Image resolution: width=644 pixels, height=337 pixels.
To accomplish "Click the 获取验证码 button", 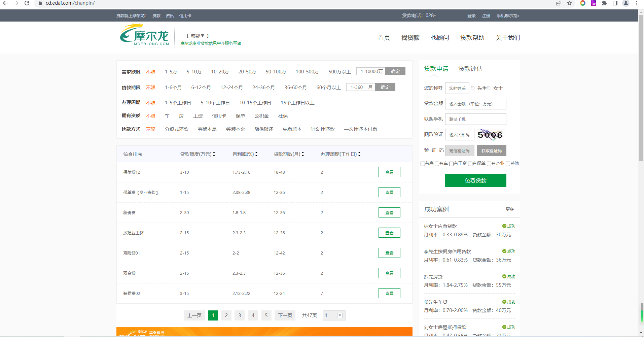I will [492, 150].
